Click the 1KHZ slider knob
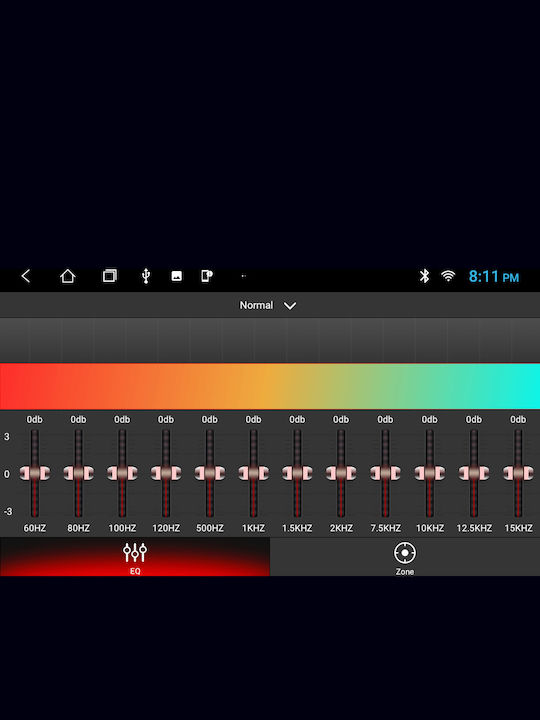The width and height of the screenshot is (540, 720). (253, 473)
